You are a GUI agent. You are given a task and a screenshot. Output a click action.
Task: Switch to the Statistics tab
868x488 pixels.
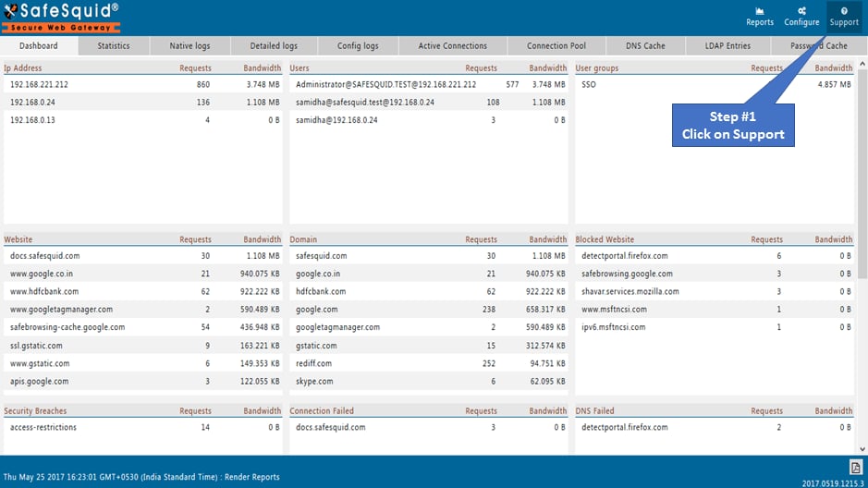tap(114, 46)
